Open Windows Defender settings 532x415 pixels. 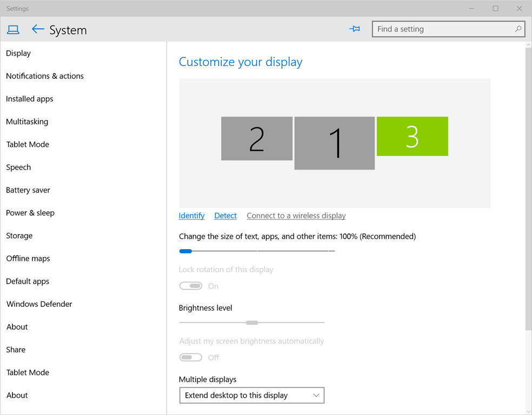point(39,304)
